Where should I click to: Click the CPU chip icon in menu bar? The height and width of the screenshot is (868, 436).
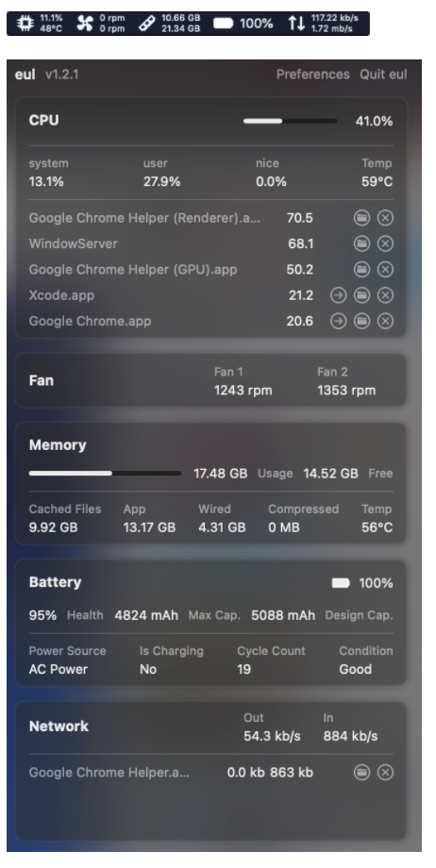point(25,24)
